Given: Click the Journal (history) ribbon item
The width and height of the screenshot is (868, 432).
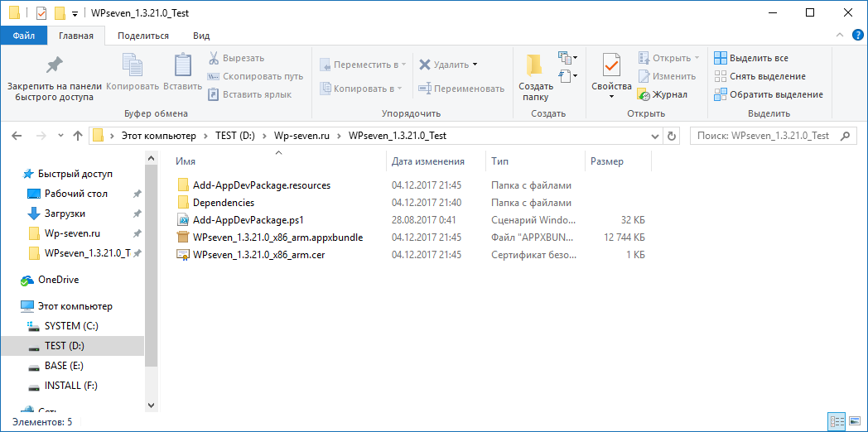Looking at the screenshot, I should click(x=663, y=94).
